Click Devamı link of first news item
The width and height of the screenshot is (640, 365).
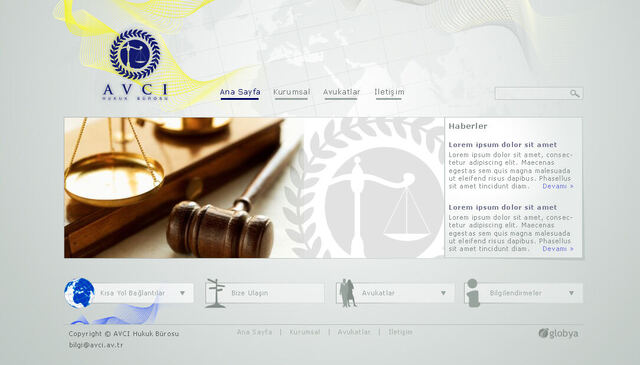point(558,186)
